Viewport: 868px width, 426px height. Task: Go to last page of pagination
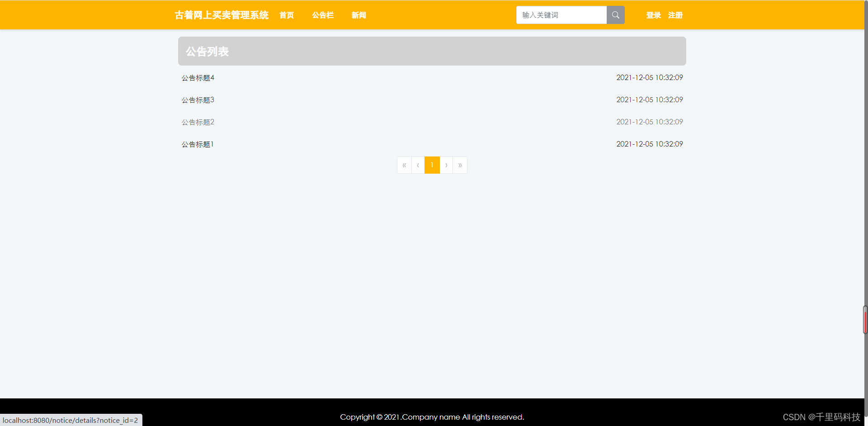point(460,165)
